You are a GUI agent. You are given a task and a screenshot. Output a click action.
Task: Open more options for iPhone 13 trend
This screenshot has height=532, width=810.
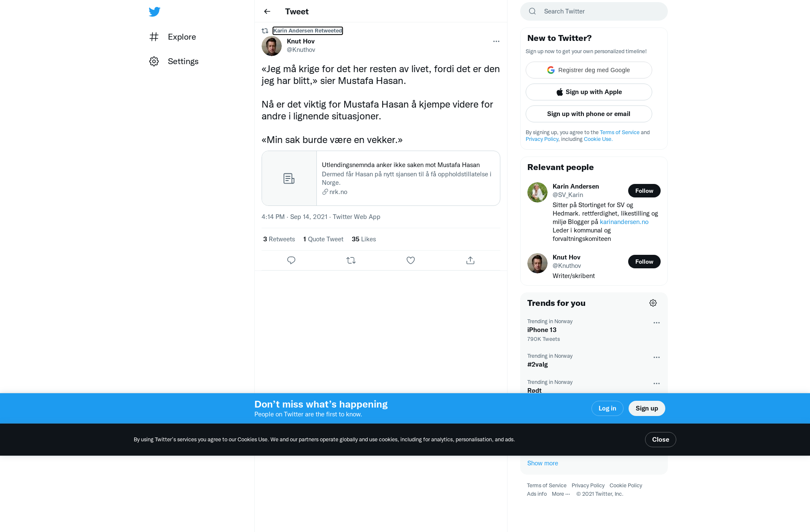pos(656,323)
